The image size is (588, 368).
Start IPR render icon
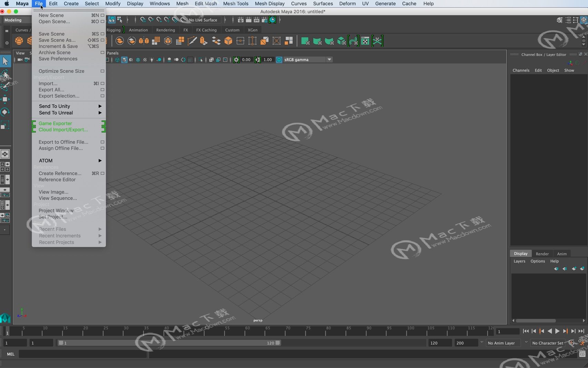point(257,20)
